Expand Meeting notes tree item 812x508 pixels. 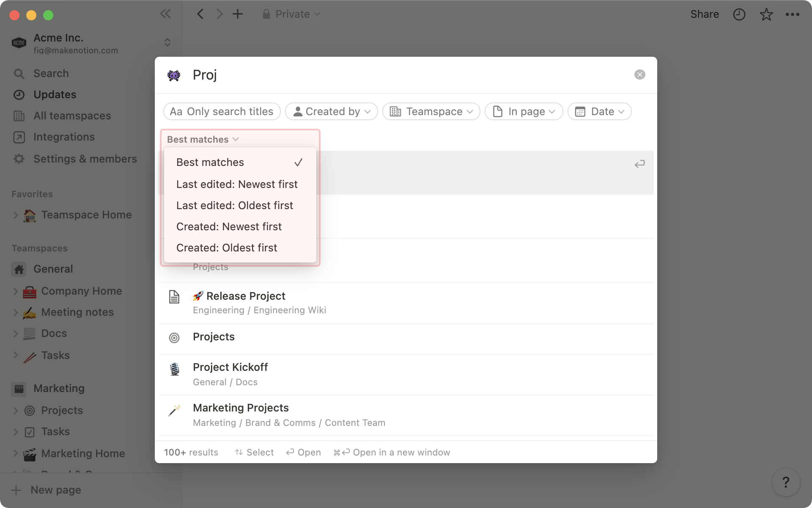tap(16, 312)
